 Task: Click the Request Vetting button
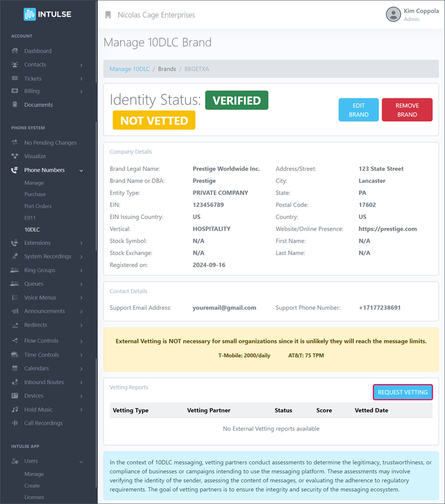402,392
